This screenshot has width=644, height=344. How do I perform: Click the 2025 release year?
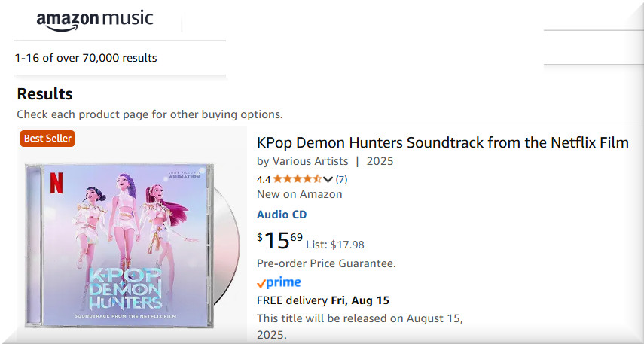click(380, 161)
